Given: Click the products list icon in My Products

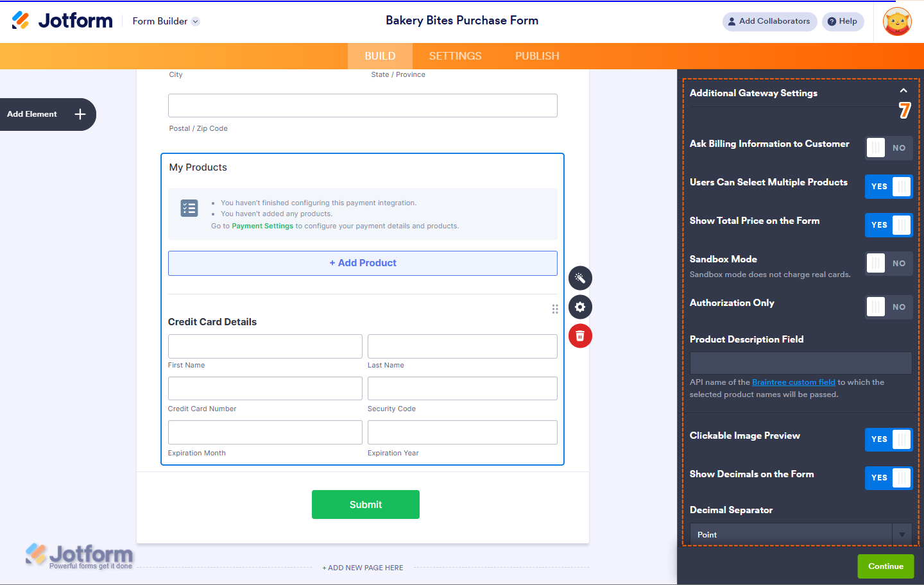Looking at the screenshot, I should click(189, 208).
